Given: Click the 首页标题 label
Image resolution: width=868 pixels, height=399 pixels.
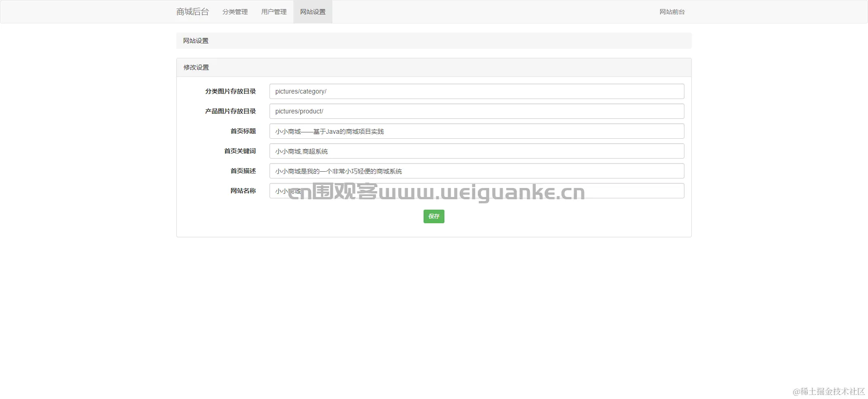Looking at the screenshot, I should [x=243, y=131].
